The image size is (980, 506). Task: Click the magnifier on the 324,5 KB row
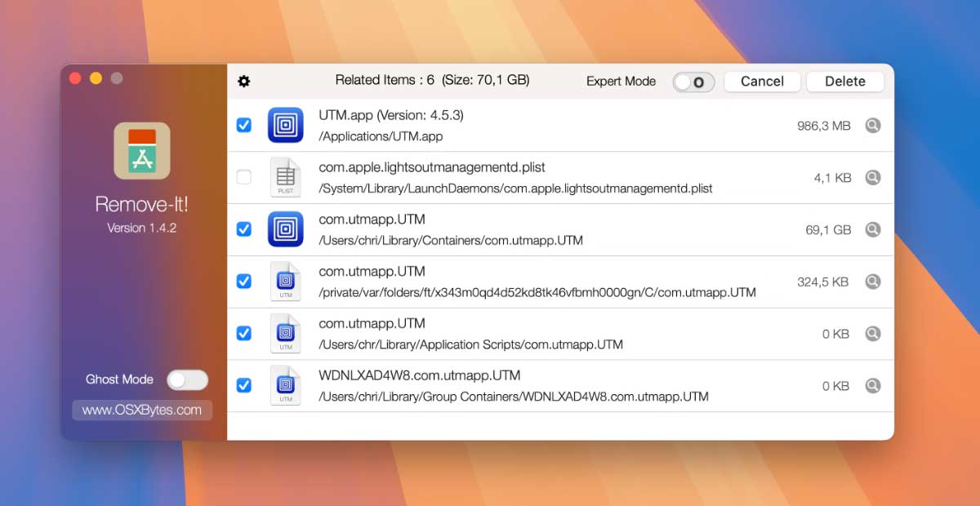873,282
